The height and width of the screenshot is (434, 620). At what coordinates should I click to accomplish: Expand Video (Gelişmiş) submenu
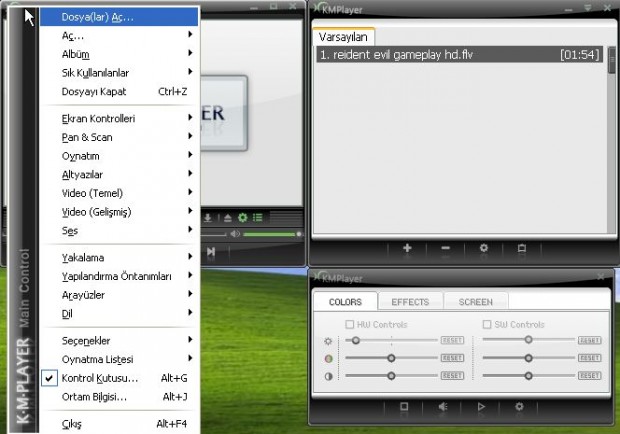click(x=120, y=212)
